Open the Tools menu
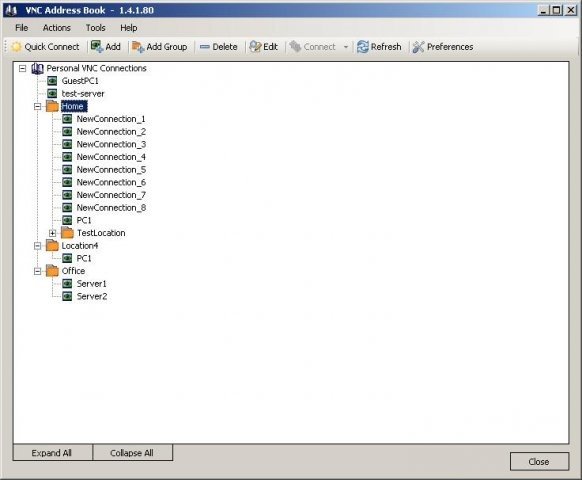The height and width of the screenshot is (480, 582). tap(96, 28)
